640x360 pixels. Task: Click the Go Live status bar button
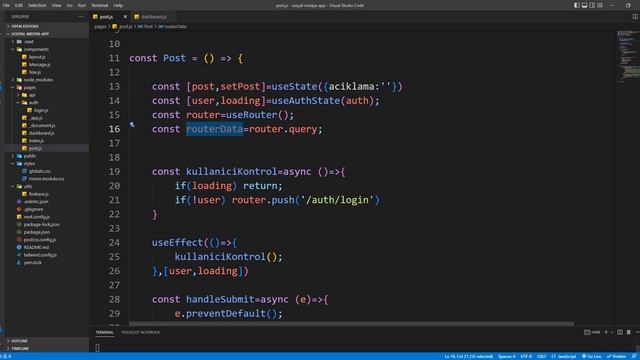coord(592,356)
